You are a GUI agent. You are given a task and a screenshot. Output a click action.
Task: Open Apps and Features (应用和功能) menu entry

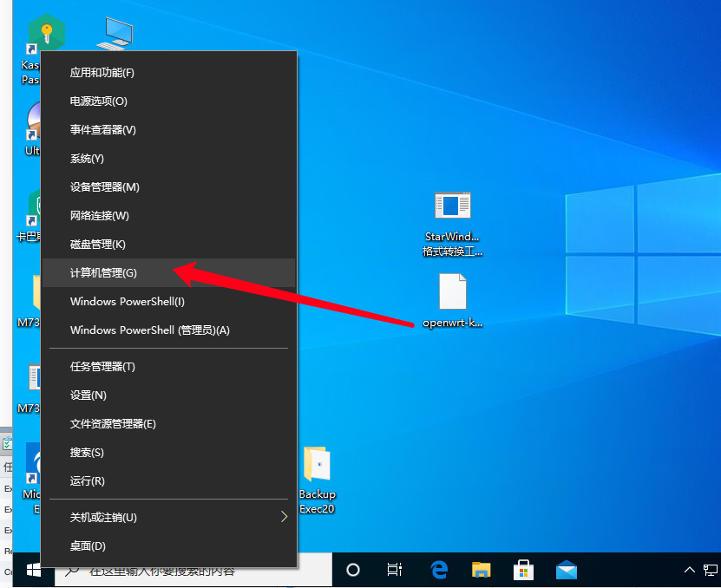point(169,73)
